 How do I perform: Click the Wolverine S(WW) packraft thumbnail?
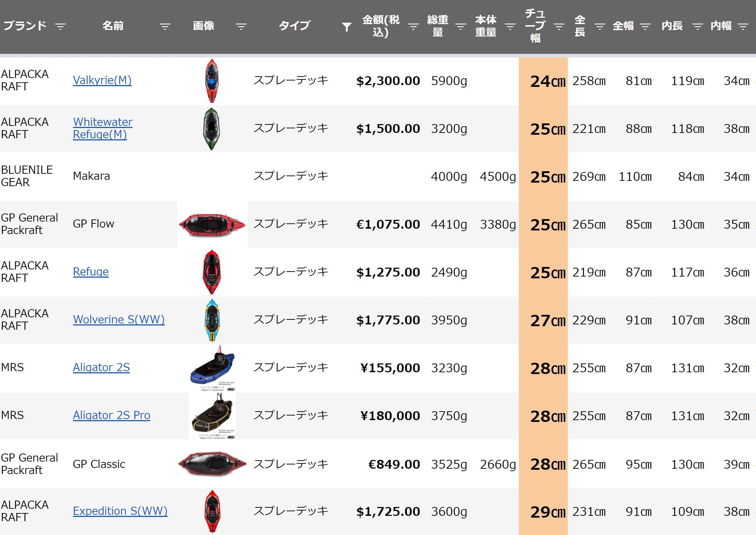[x=212, y=320]
